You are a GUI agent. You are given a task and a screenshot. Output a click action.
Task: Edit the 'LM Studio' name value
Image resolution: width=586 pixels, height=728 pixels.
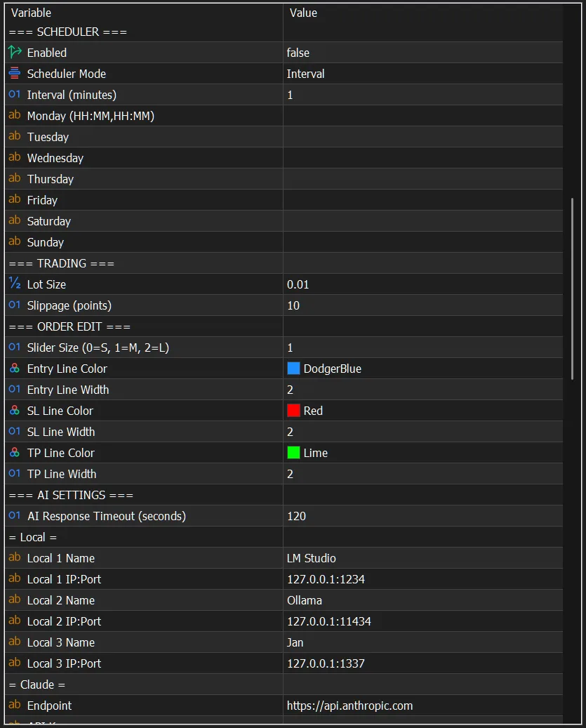tap(422, 558)
